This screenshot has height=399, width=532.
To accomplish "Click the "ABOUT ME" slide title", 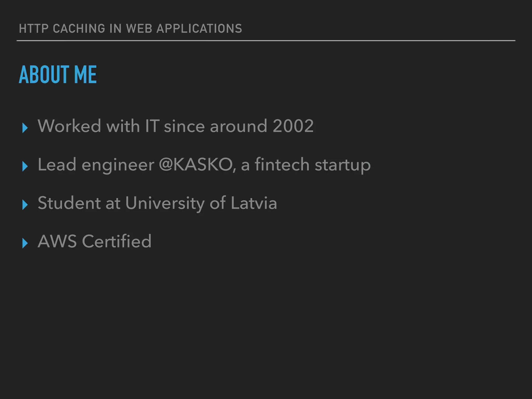I will point(58,75).
